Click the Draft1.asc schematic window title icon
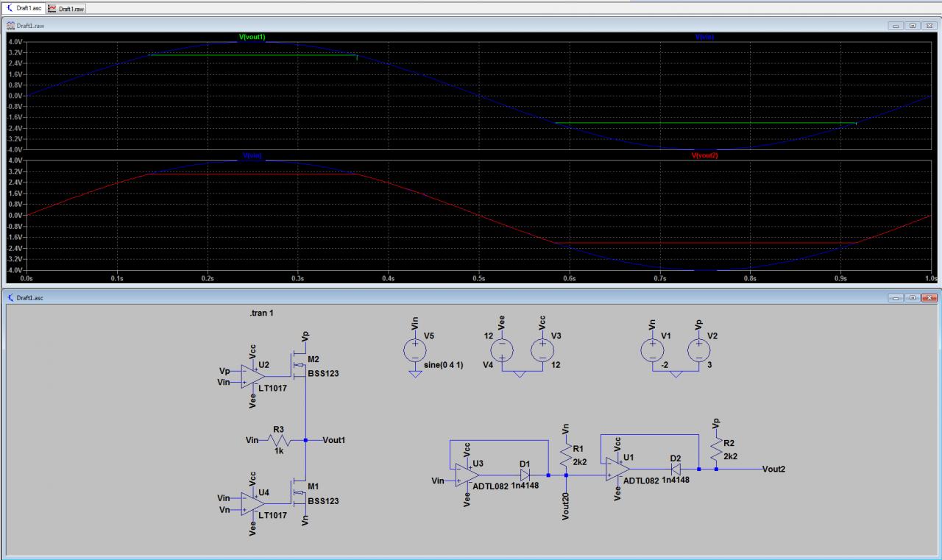Screen dimensions: 942x560 tap(10, 297)
